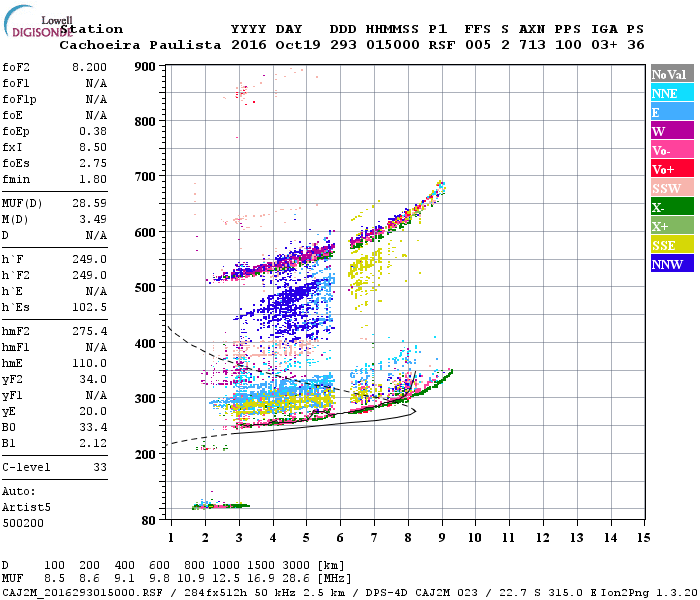Viewport: 700px width, 600px height.
Task: Click the hmE value 110.0
Action: [89, 363]
